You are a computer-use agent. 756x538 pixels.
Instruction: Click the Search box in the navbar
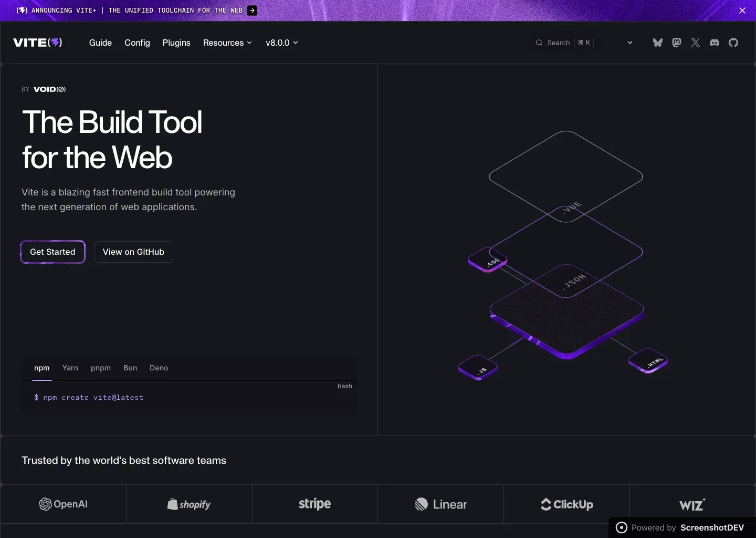tap(564, 43)
